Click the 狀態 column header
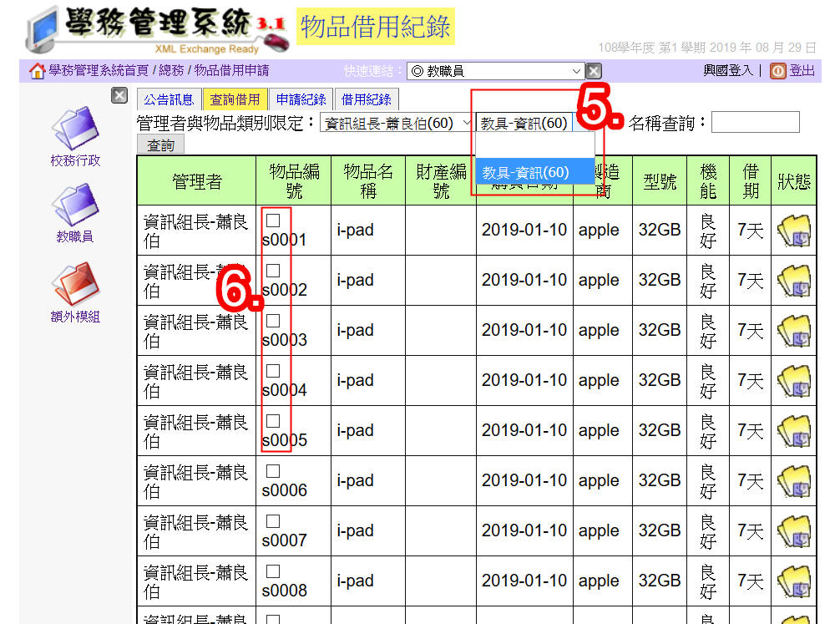Image resolution: width=840 pixels, height=624 pixels. click(x=793, y=181)
